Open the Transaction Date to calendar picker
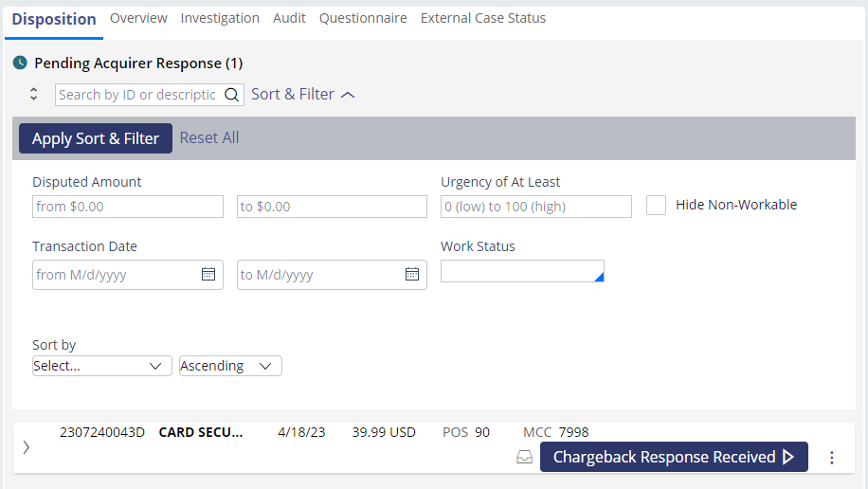The image size is (868, 489). [412, 274]
